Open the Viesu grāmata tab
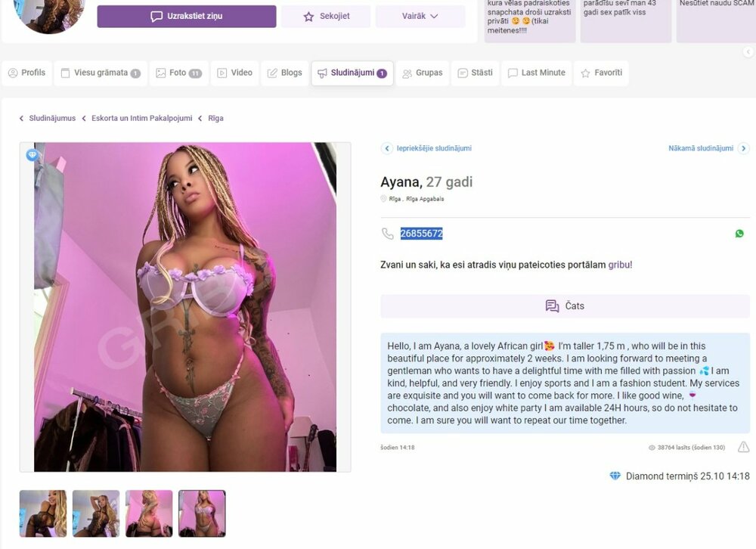Screen dimensions: 756x549 pos(101,73)
